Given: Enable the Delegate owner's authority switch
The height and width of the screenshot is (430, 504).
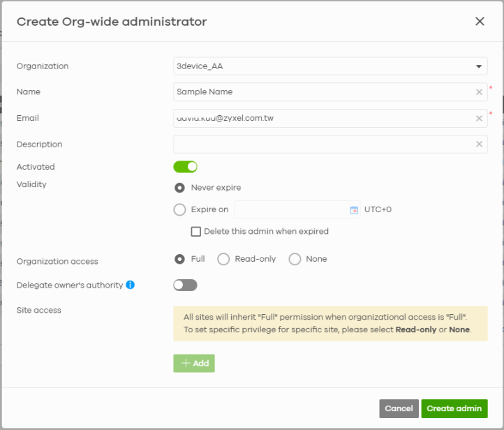Looking at the screenshot, I should point(185,285).
